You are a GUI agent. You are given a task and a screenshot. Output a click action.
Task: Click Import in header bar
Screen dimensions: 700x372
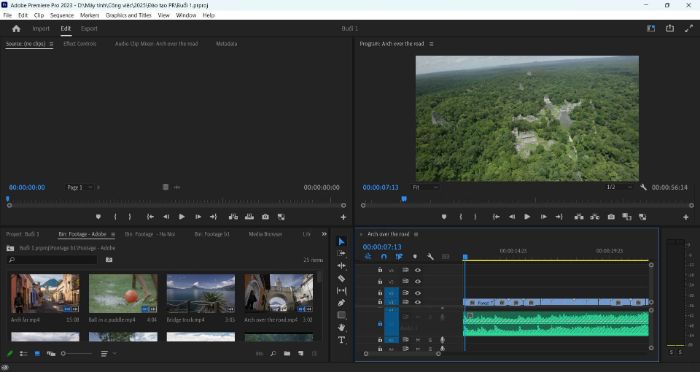tap(41, 29)
